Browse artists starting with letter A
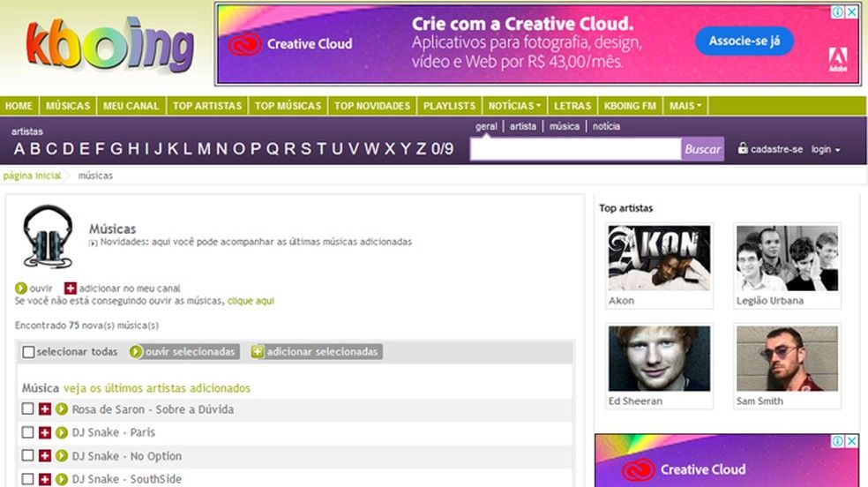The height and width of the screenshot is (487, 868). click(x=19, y=149)
